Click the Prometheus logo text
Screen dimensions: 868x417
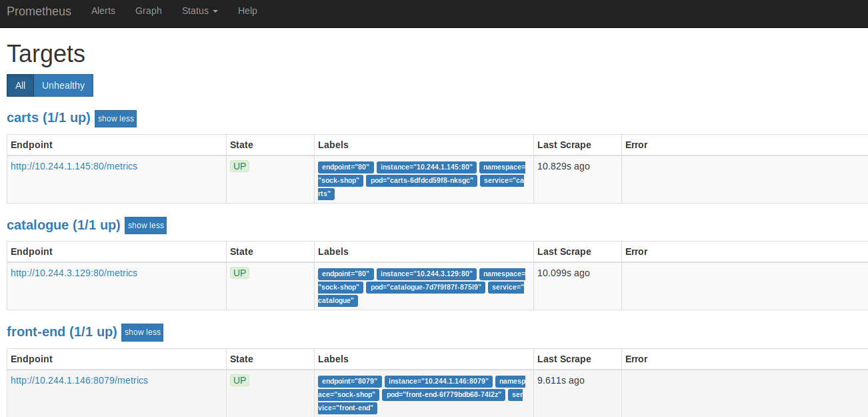point(39,11)
